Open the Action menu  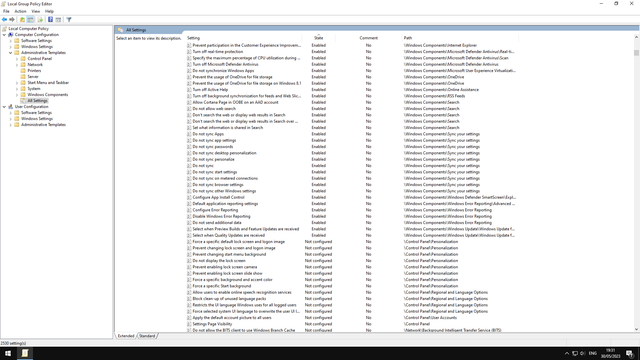(20, 11)
